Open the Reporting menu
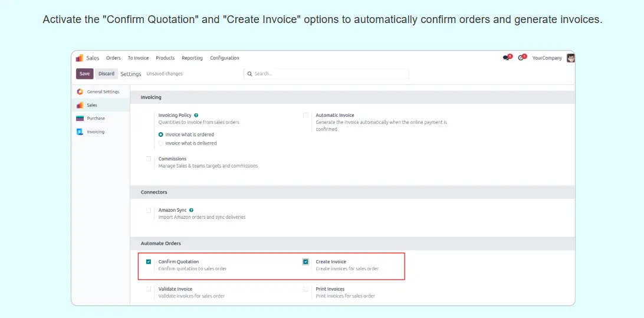 (192, 58)
